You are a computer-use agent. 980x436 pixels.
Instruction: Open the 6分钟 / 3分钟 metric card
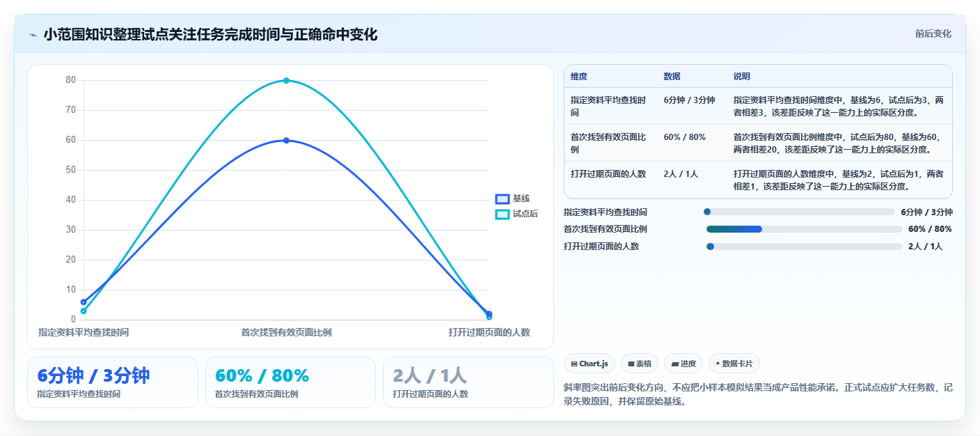pos(113,382)
